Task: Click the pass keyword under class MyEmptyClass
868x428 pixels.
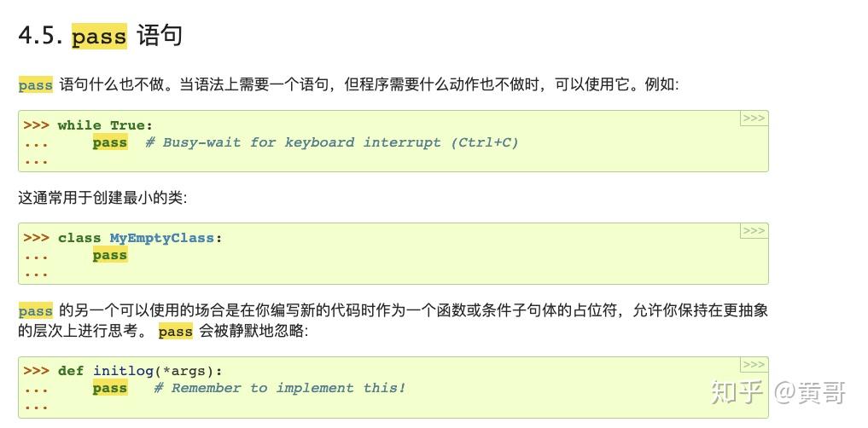Action: coord(110,255)
